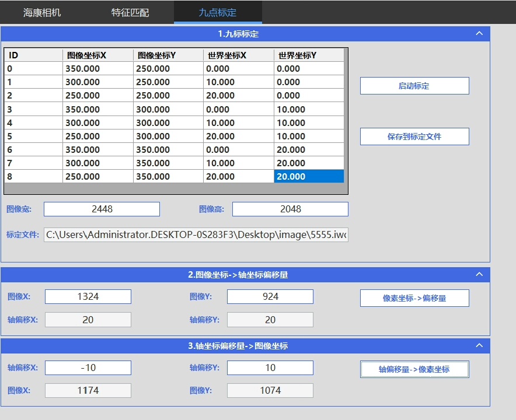This screenshot has height=420, width=516.
Task: Select the 世界坐标Y column header
Action: 308,55
